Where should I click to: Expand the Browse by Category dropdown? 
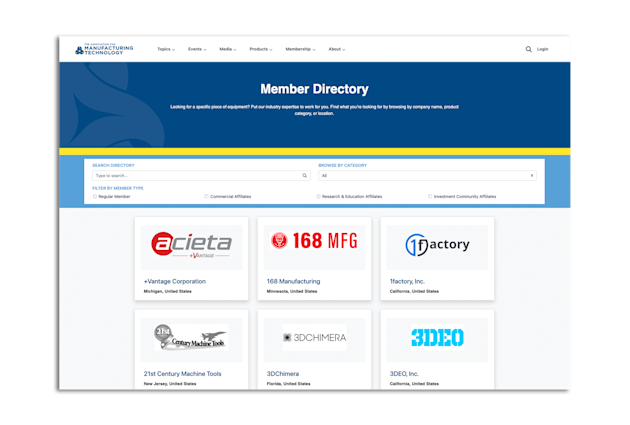[x=428, y=176]
